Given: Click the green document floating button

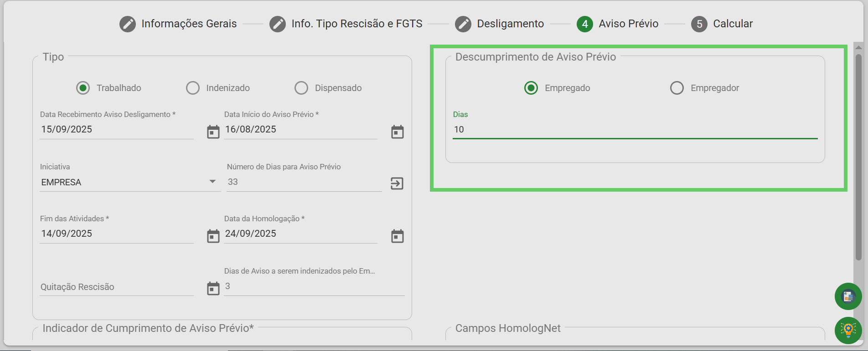Looking at the screenshot, I should click(848, 296).
